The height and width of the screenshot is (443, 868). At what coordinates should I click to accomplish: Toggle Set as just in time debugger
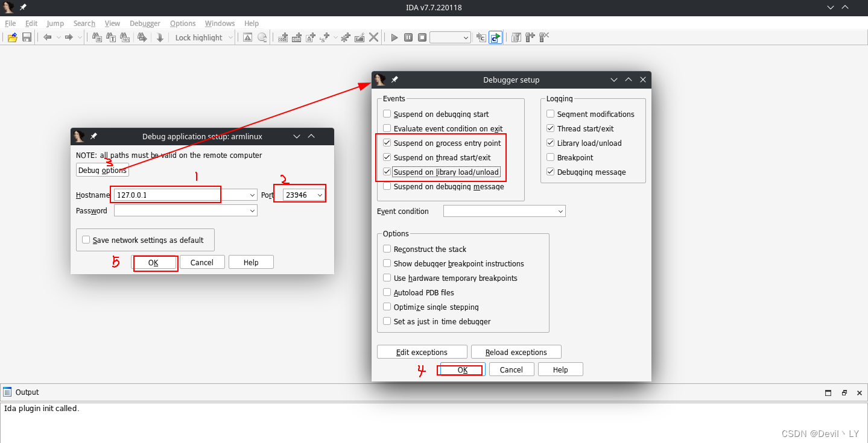pyautogui.click(x=387, y=321)
